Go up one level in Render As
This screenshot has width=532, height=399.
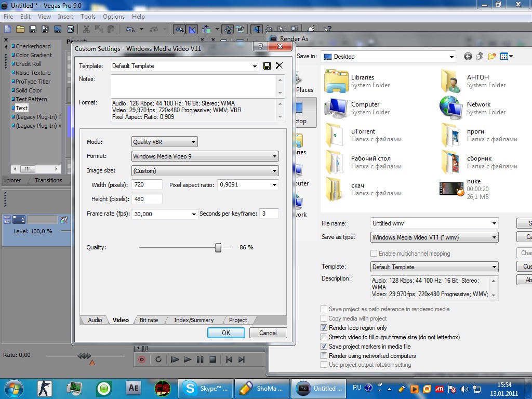pyautogui.click(x=480, y=56)
